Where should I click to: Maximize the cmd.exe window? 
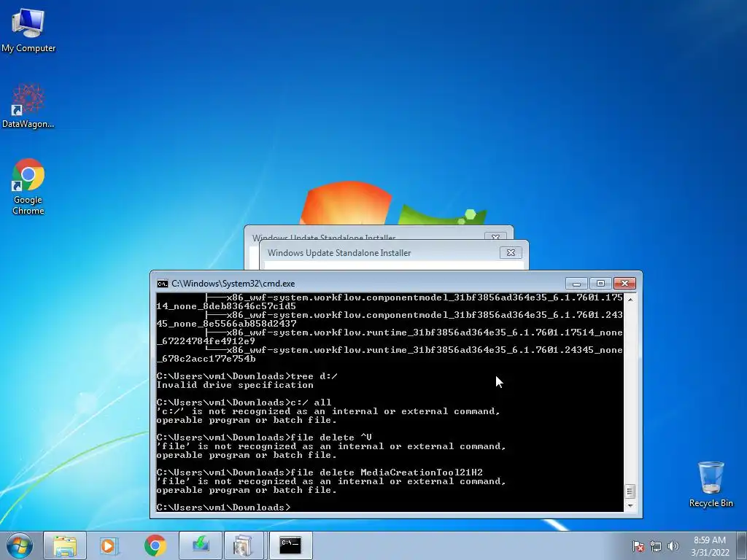600,284
